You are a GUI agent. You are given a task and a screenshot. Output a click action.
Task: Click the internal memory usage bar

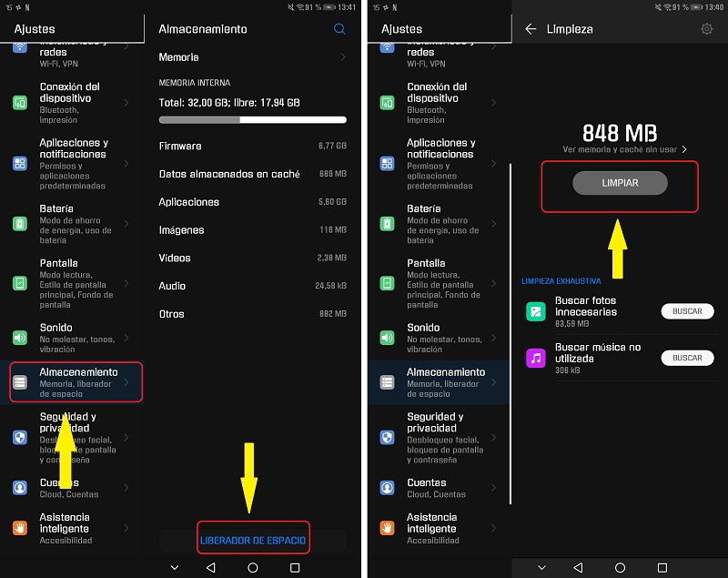pyautogui.click(x=252, y=119)
